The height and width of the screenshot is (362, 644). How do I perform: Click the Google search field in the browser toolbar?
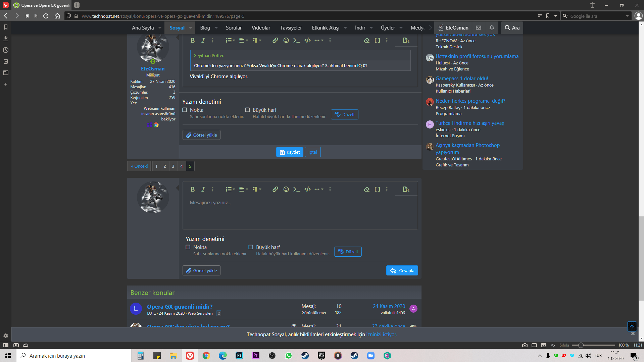(596, 16)
